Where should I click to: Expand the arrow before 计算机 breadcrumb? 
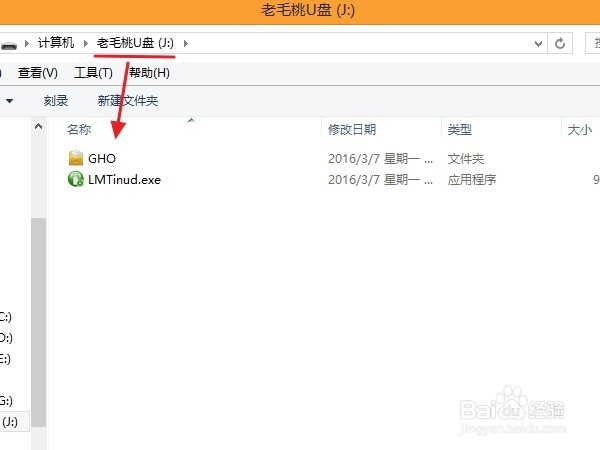pyautogui.click(x=27, y=43)
